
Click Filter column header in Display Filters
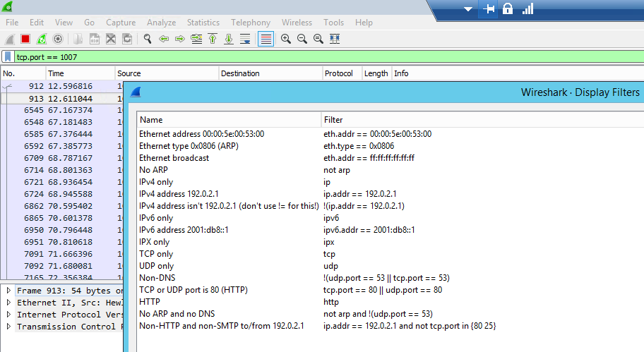pos(482,120)
